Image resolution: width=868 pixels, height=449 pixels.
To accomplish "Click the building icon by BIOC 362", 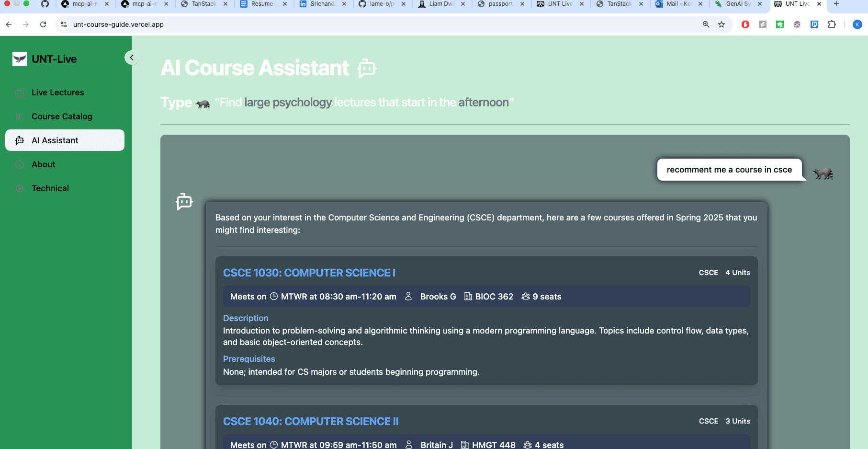I will (x=468, y=296).
